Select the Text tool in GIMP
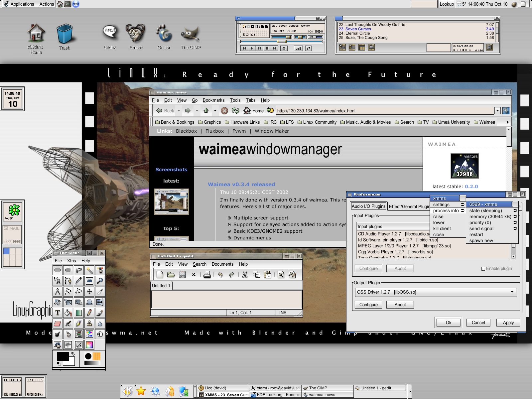The width and height of the screenshot is (532, 399). [x=58, y=313]
